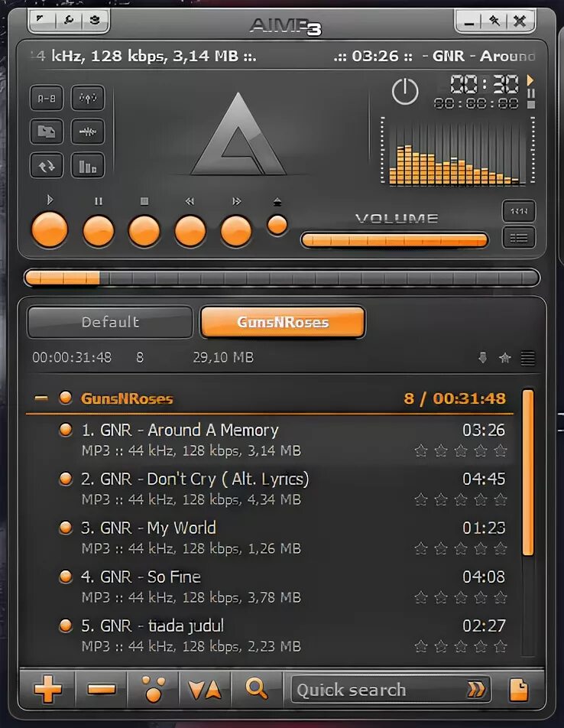
Task: Toggle the A-B repeat button
Action: tap(47, 98)
